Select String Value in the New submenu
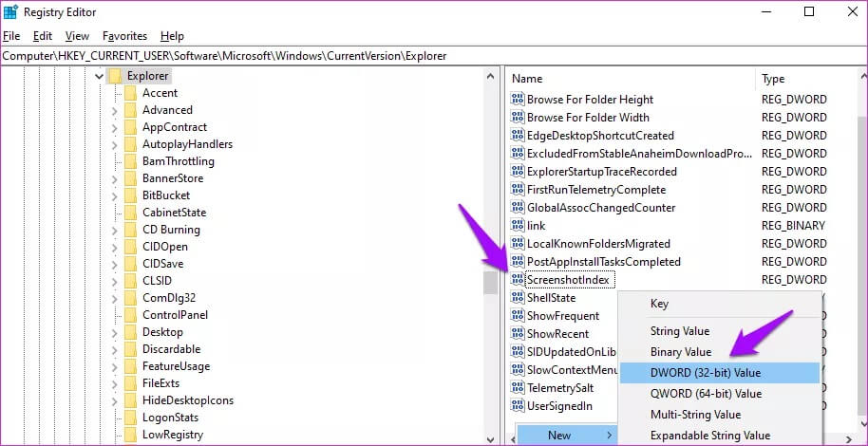This screenshot has height=446, width=868. tap(679, 331)
